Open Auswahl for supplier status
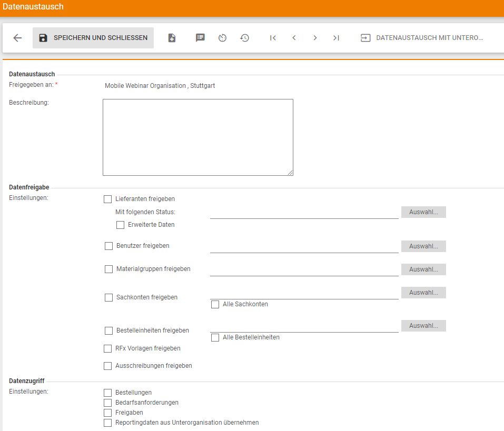 point(423,212)
